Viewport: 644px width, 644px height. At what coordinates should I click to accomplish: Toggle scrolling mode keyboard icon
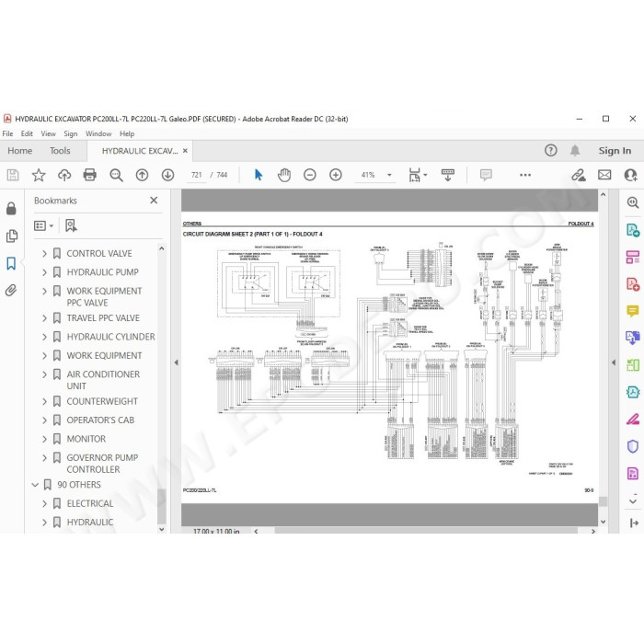tap(448, 175)
